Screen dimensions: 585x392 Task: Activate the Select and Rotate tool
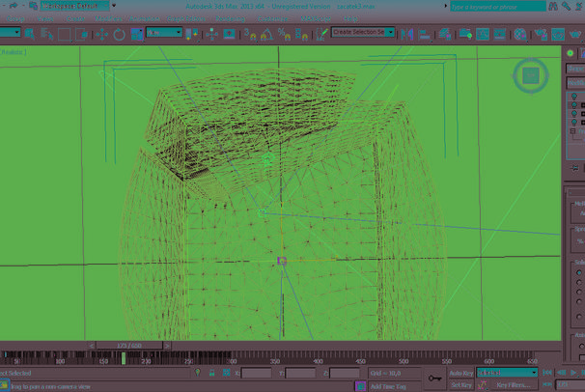coord(118,34)
